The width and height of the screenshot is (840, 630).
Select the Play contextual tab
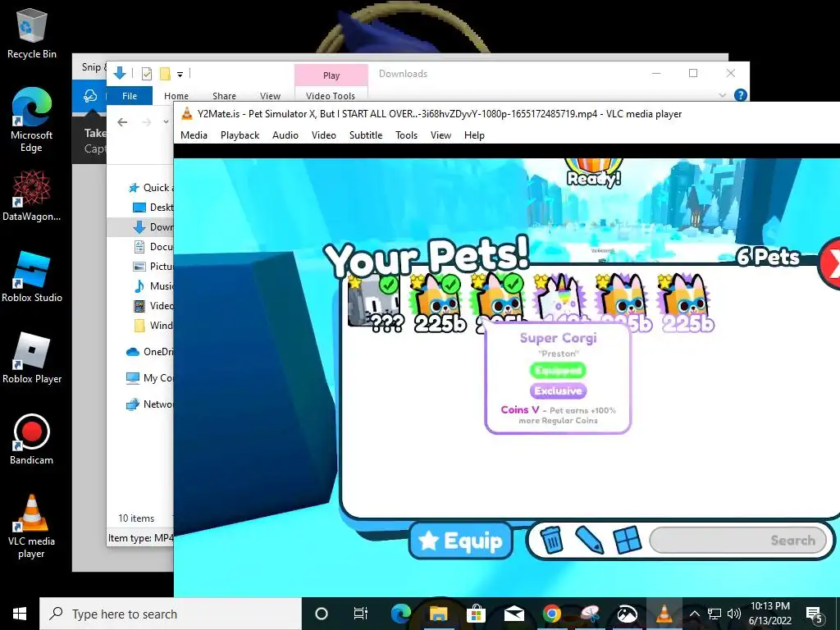pyautogui.click(x=331, y=75)
